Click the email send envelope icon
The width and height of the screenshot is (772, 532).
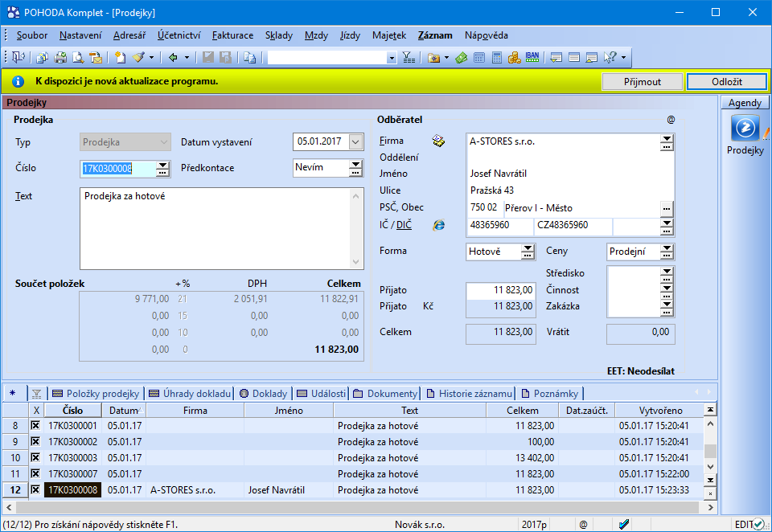pos(96,58)
